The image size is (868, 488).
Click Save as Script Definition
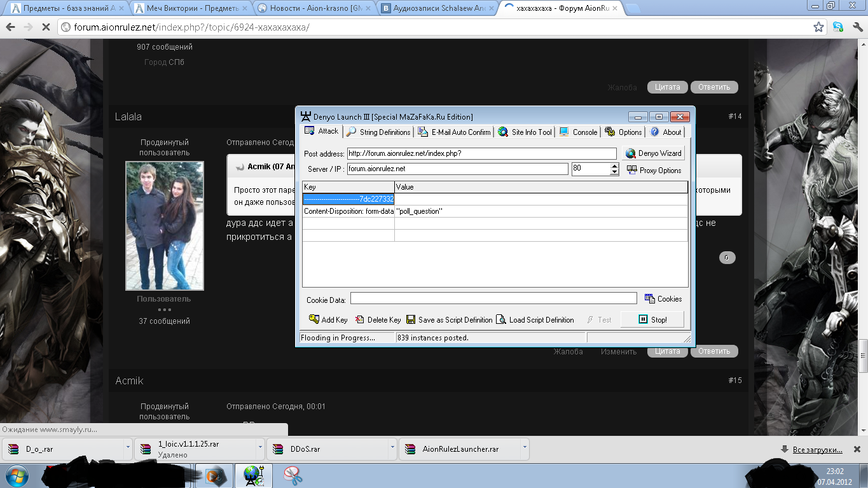point(450,319)
